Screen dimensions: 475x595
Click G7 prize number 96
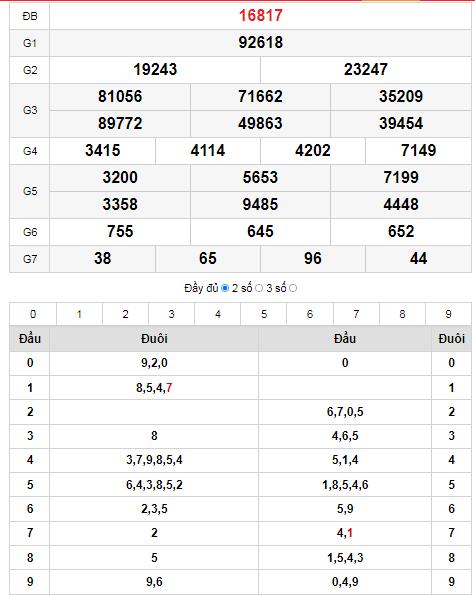point(313,258)
